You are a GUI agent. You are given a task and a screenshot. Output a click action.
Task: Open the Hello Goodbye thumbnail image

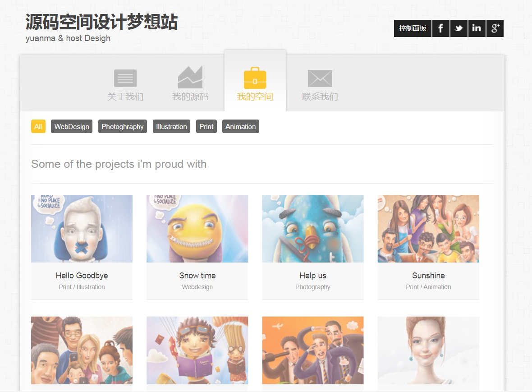point(82,228)
